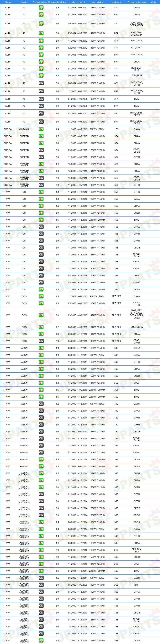Viewport: 160px width, 644px height.
Task: Click PB fuel icon in Skoda Octavia row
Action: click(41, 129)
